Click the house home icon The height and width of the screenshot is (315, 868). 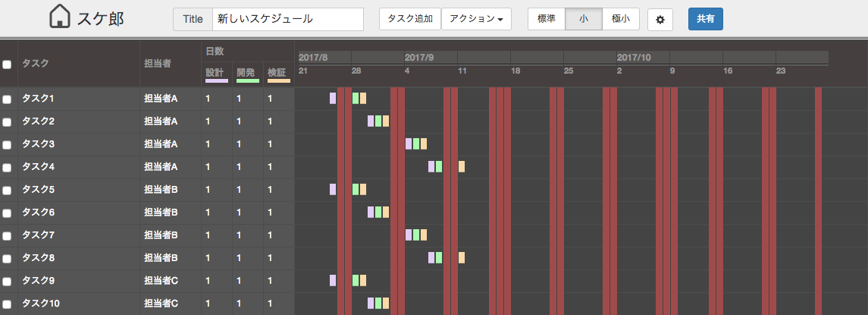tap(58, 17)
